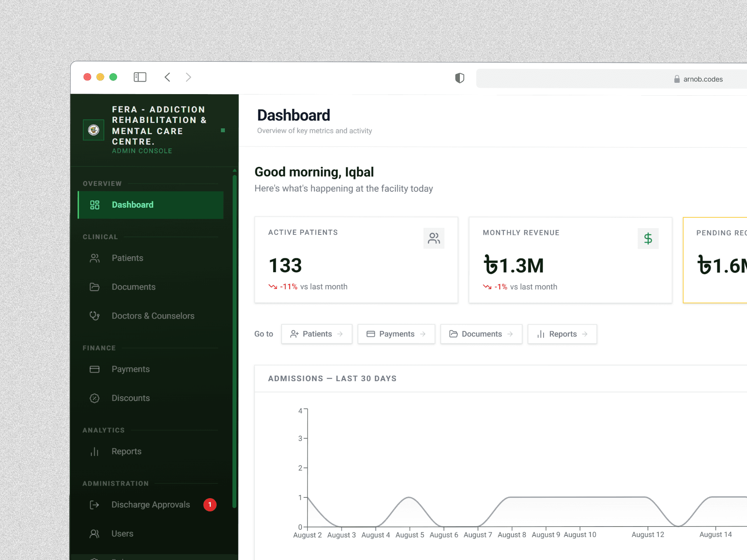Click the Go to Patients shortcut button
This screenshot has height=560, width=747.
click(317, 334)
